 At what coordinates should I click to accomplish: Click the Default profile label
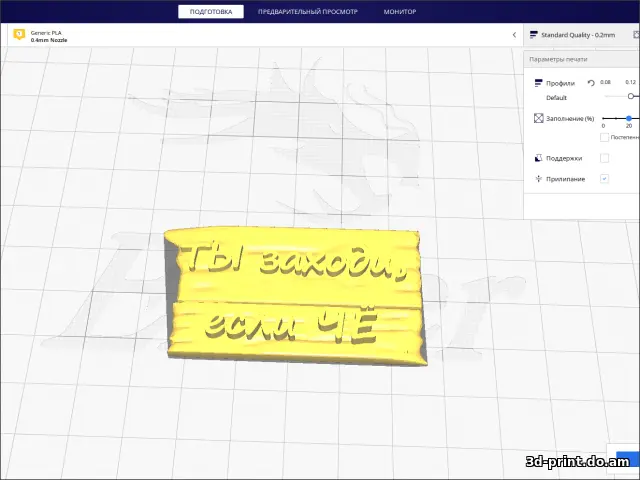(556, 98)
